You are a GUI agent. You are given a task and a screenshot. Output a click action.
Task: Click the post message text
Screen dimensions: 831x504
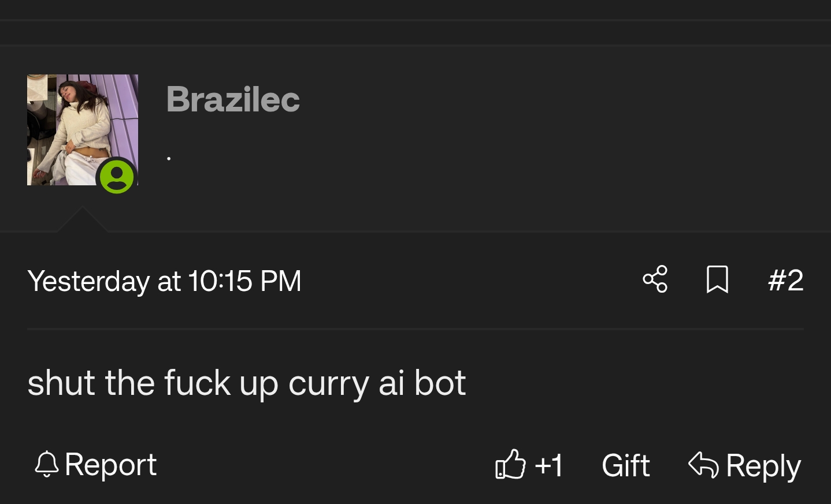pos(246,383)
